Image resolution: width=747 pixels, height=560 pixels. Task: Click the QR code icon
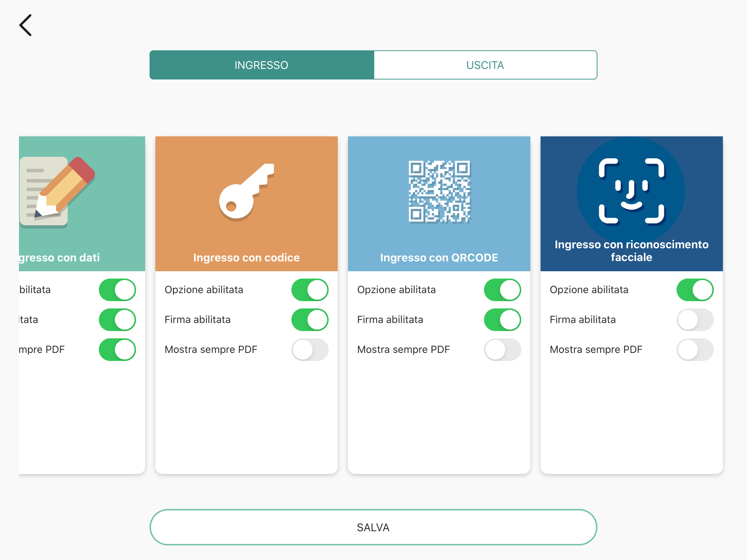click(x=439, y=191)
